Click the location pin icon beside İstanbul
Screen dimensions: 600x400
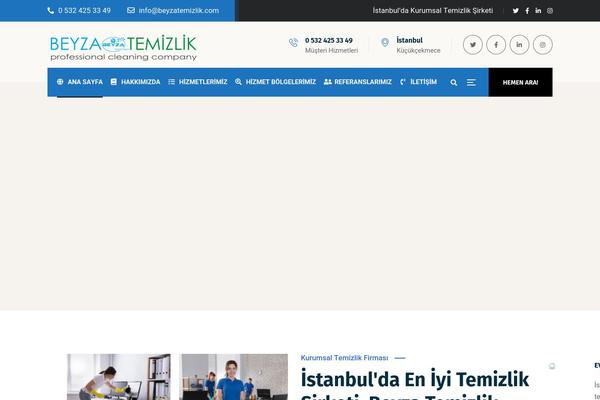click(385, 42)
